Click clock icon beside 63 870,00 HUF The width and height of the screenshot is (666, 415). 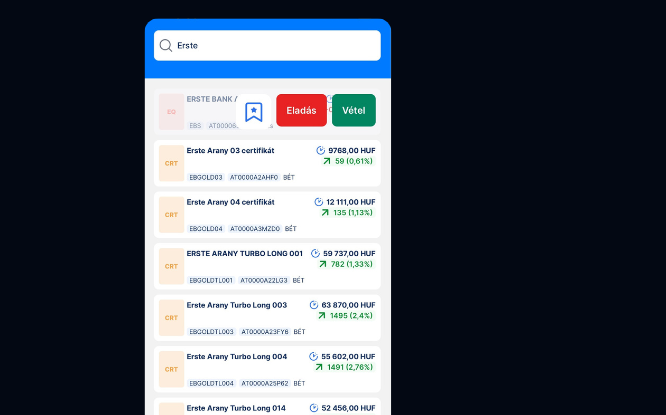314,305
